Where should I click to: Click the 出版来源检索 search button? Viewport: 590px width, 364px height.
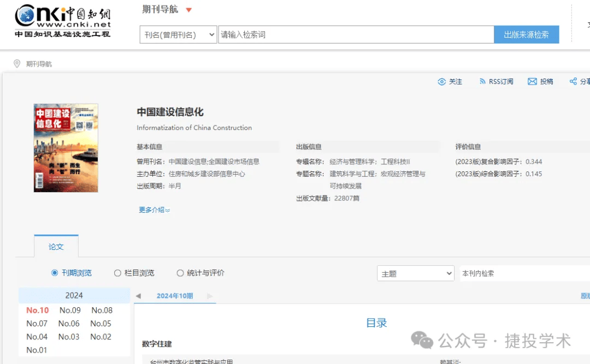tap(526, 34)
